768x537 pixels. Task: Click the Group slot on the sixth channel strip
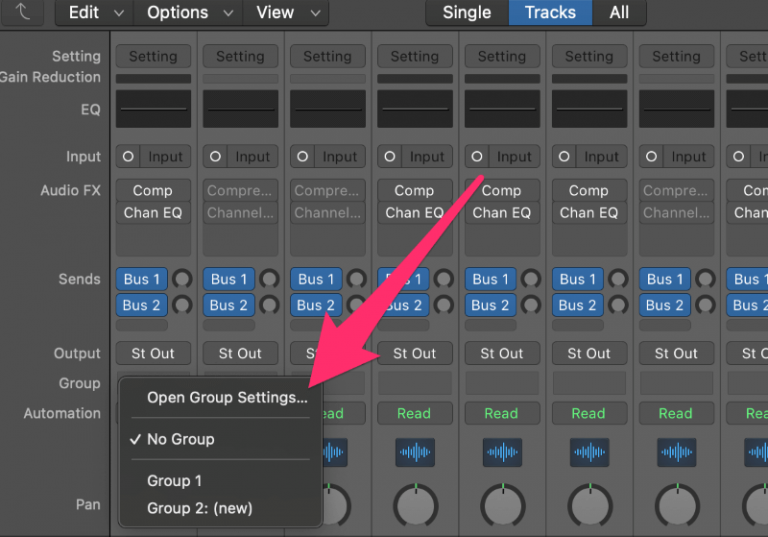click(x=589, y=383)
